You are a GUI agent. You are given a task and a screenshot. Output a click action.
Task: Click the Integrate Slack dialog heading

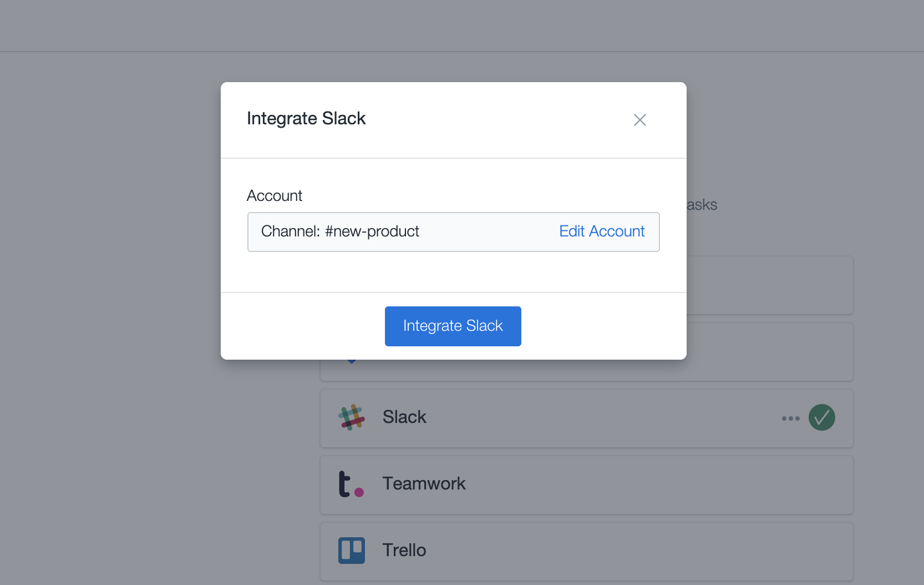pyautogui.click(x=306, y=119)
